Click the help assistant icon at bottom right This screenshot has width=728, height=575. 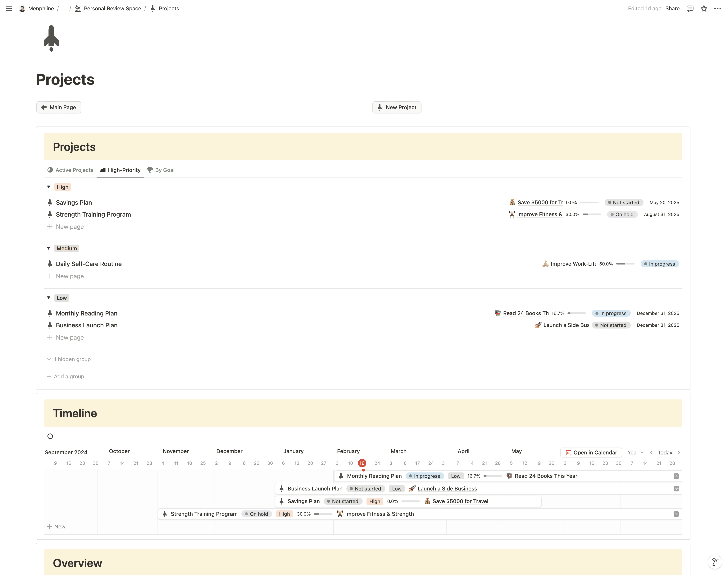coord(715,562)
